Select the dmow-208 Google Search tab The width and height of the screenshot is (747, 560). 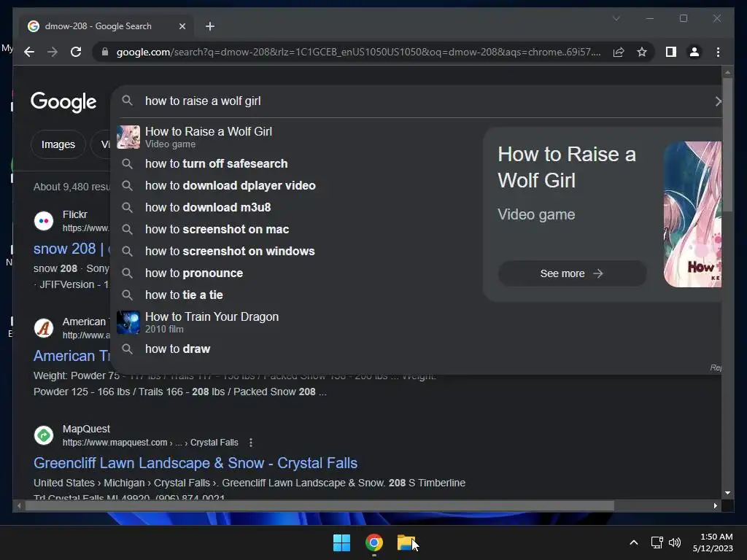pyautogui.click(x=107, y=26)
